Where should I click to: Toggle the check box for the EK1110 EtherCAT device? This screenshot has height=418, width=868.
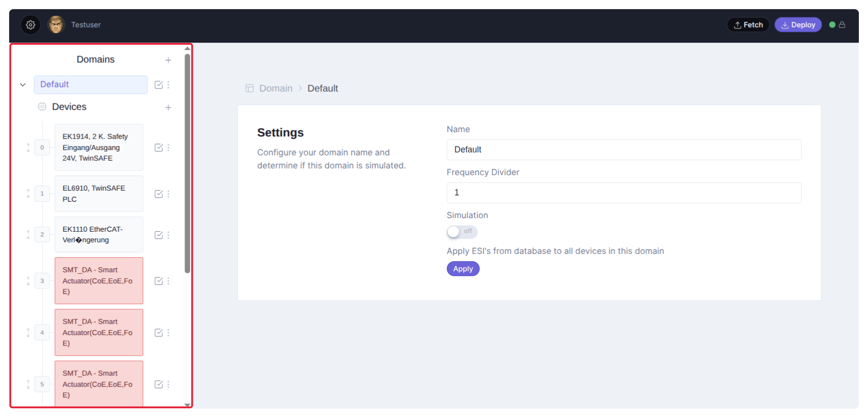pyautogui.click(x=158, y=235)
